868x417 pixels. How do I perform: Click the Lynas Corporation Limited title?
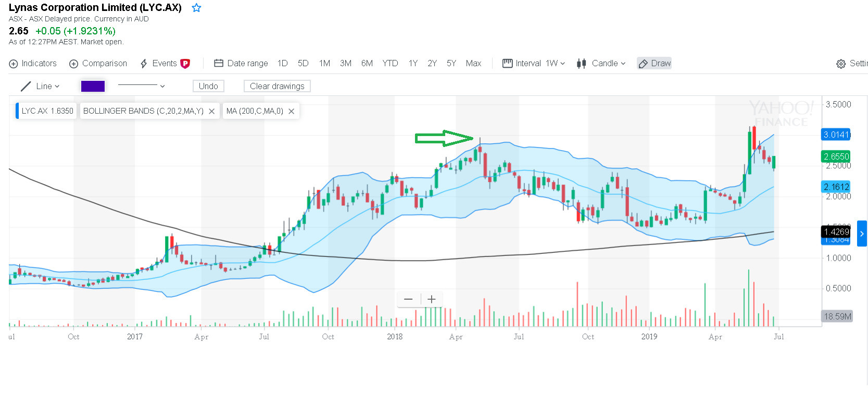click(x=95, y=8)
